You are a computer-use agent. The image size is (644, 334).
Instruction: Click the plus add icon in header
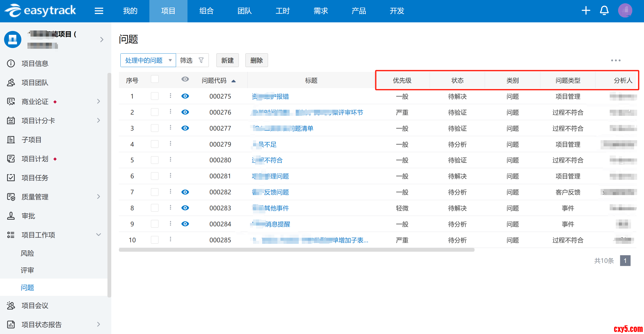586,11
